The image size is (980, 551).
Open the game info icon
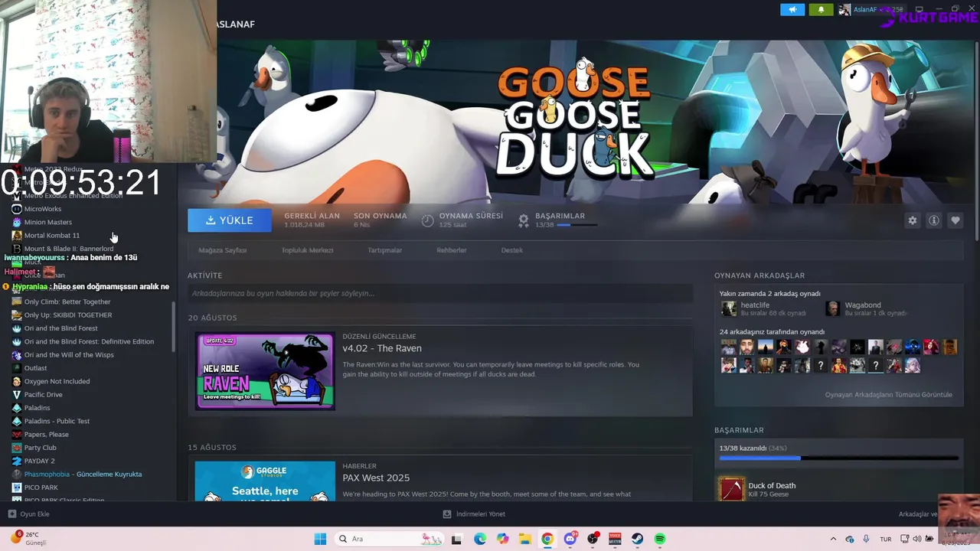pyautogui.click(x=933, y=220)
